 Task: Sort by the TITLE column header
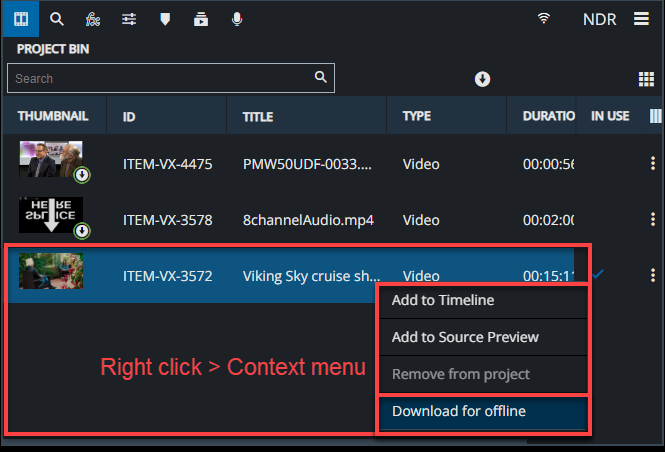pyautogui.click(x=258, y=116)
